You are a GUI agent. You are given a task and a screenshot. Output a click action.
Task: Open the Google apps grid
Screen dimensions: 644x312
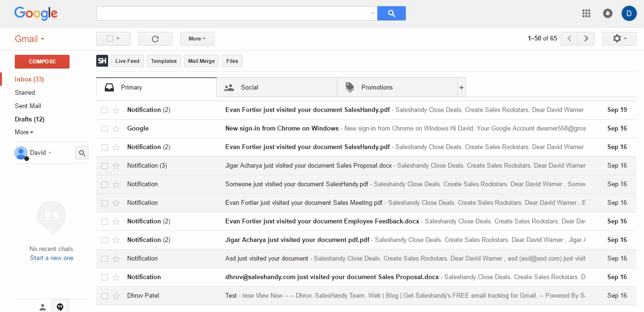(x=586, y=13)
